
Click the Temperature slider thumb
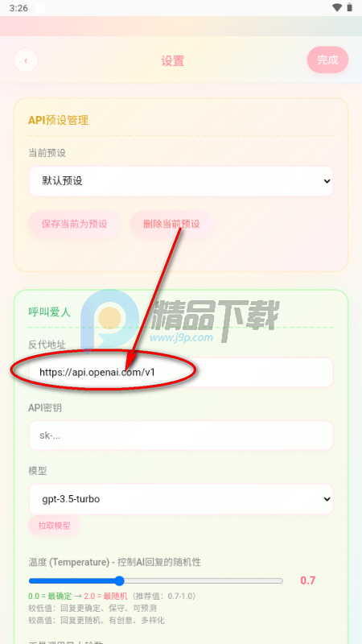click(119, 580)
